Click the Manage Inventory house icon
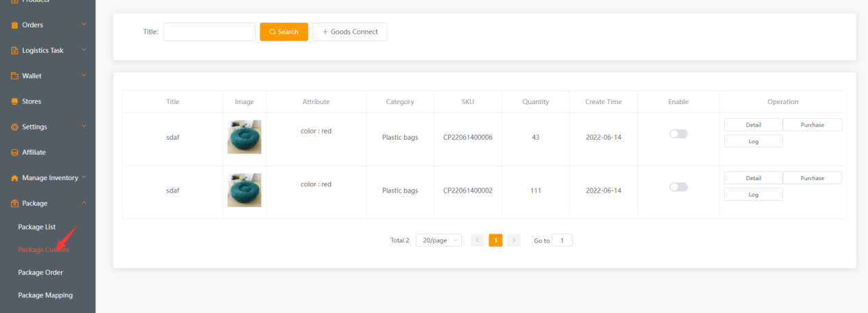Screen dimensions: 868x313 14,178
